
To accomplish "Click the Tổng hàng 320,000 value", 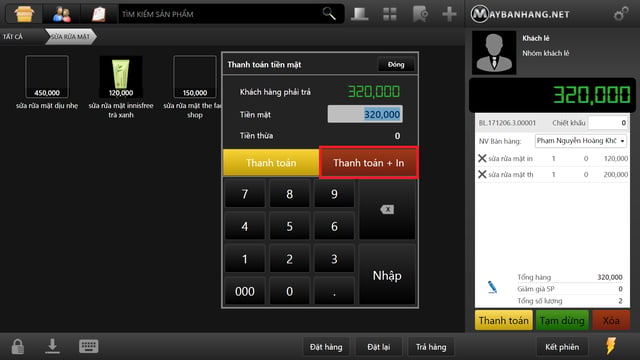I will point(610,277).
